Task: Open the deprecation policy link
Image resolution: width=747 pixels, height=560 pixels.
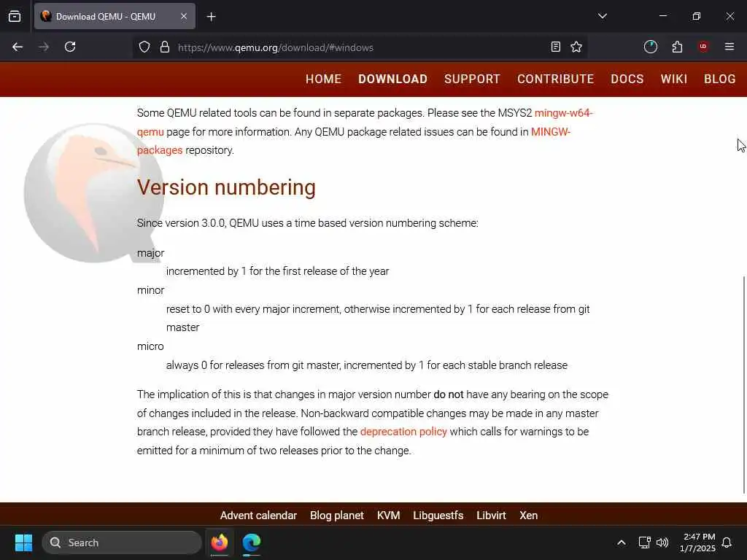Action: pyautogui.click(x=403, y=432)
